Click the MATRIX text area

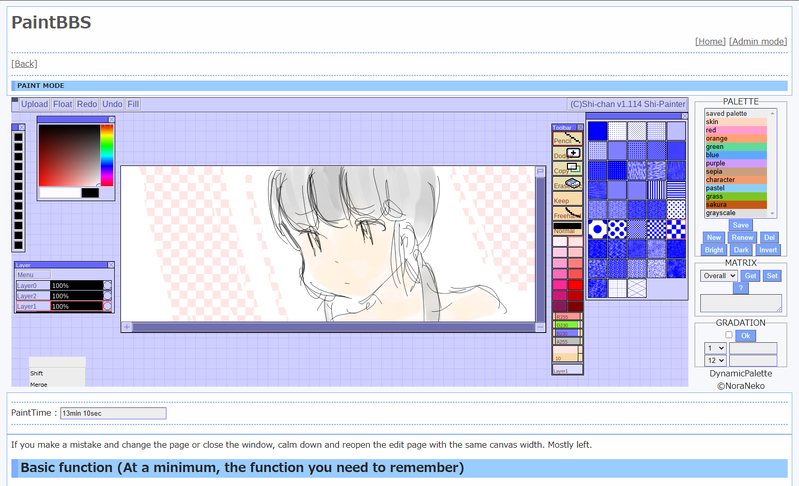pyautogui.click(x=740, y=303)
